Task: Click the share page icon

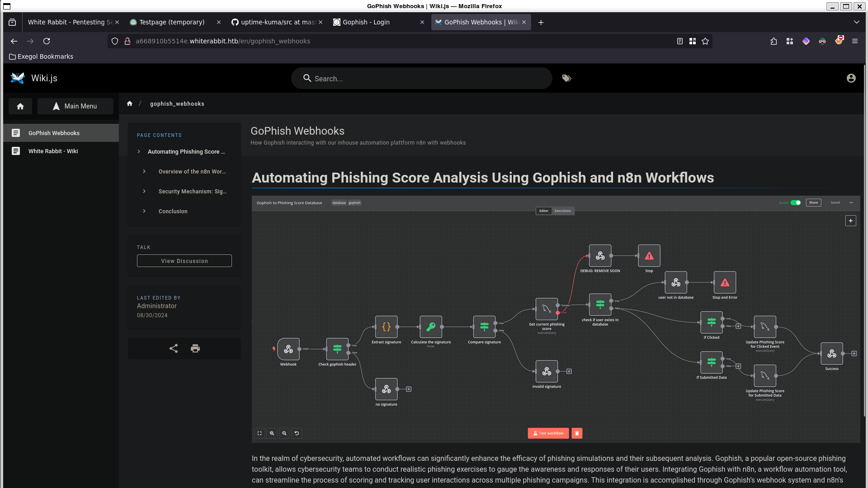Action: coord(174,348)
